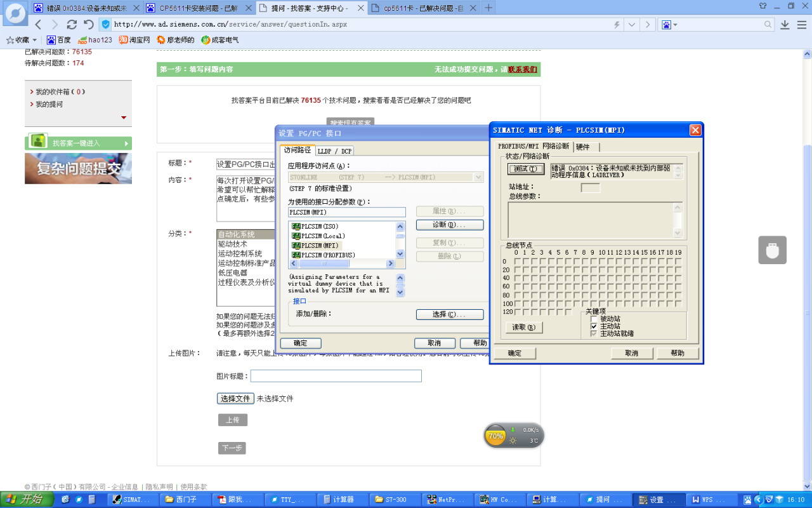Image resolution: width=812 pixels, height=508 pixels.
Task: Open the hao123 bookmark
Action: [x=95, y=40]
